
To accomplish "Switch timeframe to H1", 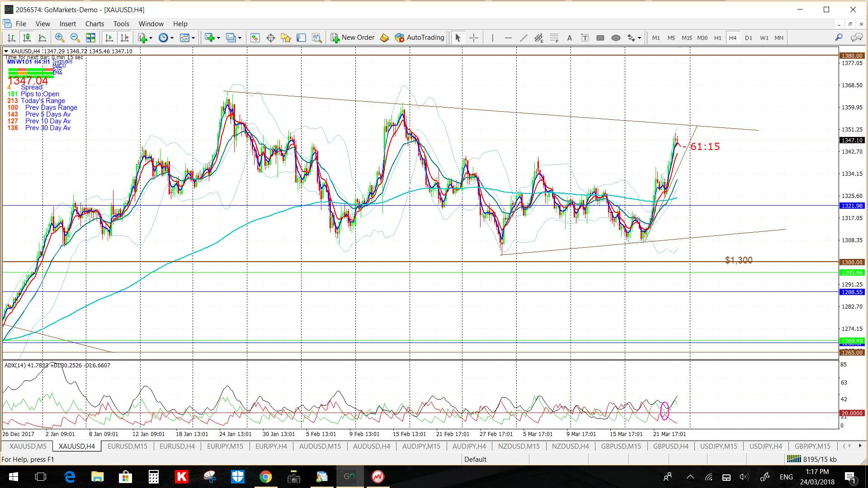I will click(717, 38).
